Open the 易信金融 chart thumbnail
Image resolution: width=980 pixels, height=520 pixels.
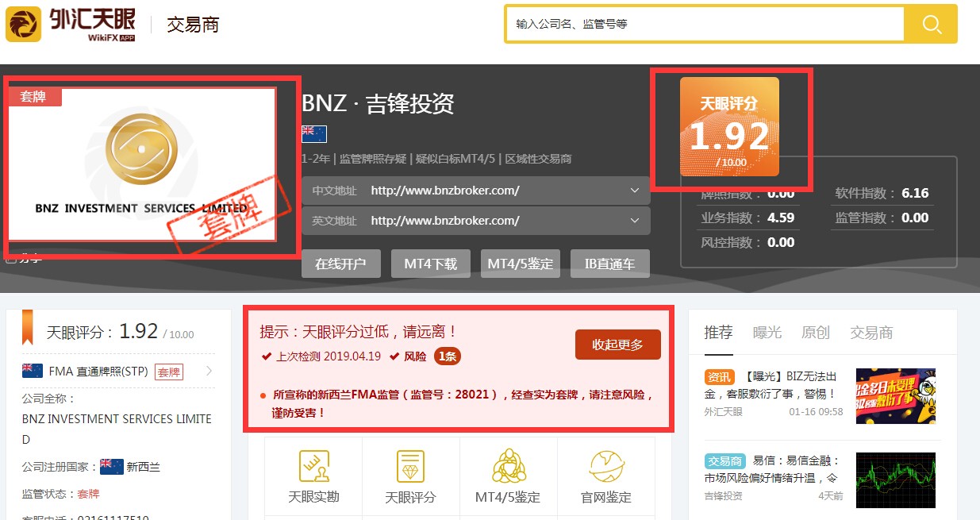pyautogui.click(x=896, y=480)
